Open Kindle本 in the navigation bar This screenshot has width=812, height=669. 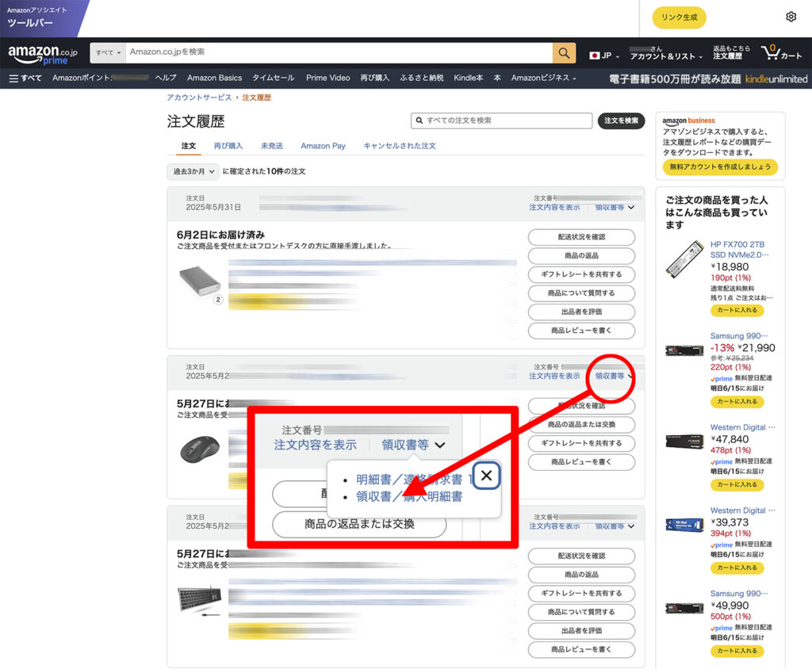468,78
